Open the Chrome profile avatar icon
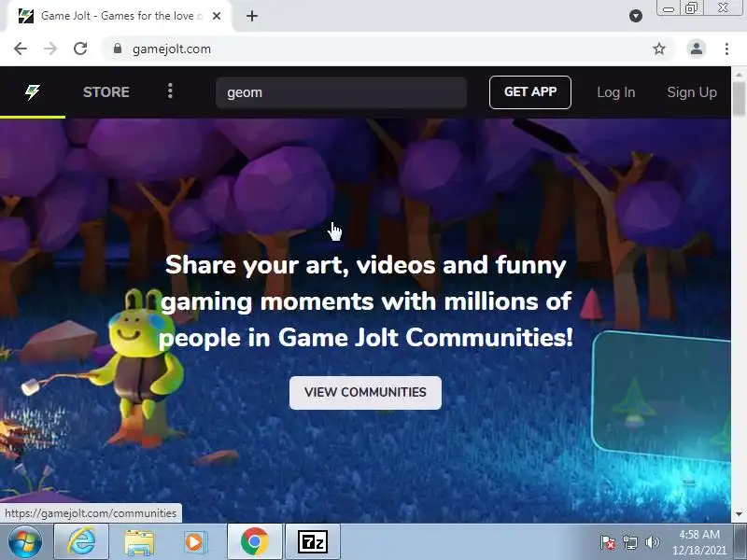Viewport: 747px width, 560px height. 696,49
